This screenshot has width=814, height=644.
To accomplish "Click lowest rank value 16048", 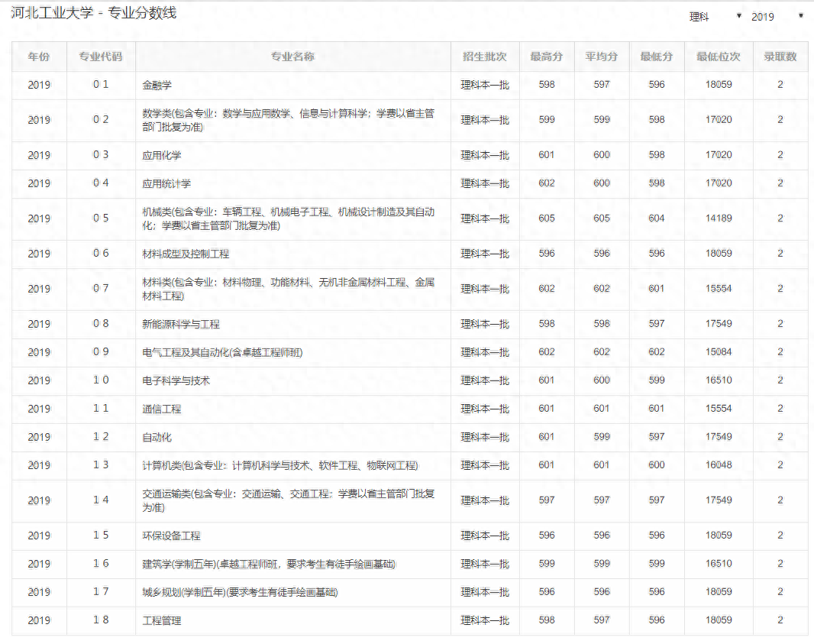I will coord(719,464).
